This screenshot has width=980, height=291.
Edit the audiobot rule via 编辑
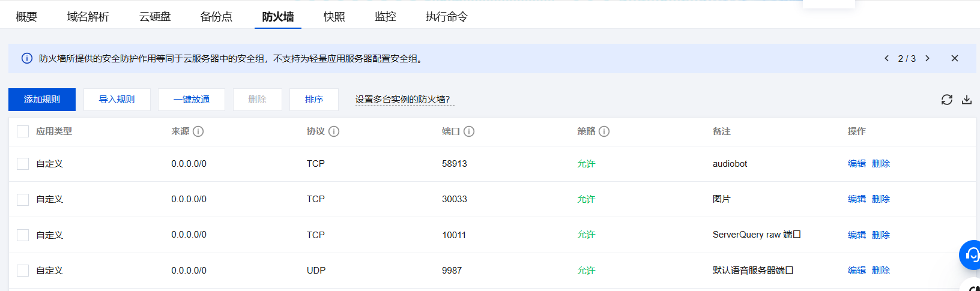(x=856, y=164)
